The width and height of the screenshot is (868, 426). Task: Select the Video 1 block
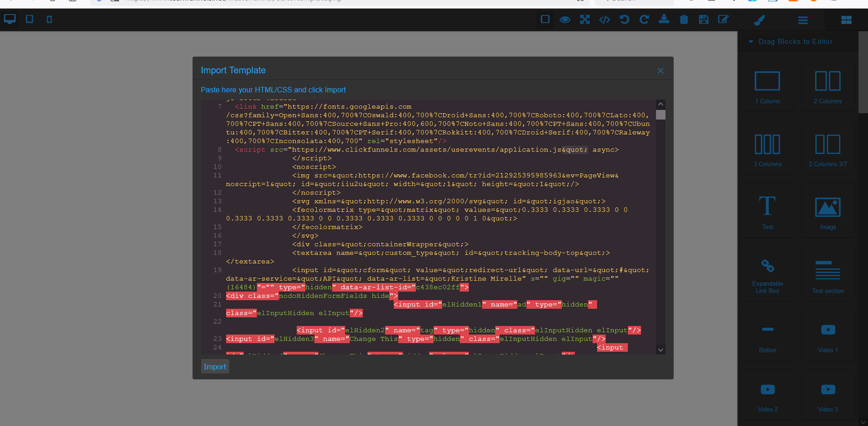828,335
